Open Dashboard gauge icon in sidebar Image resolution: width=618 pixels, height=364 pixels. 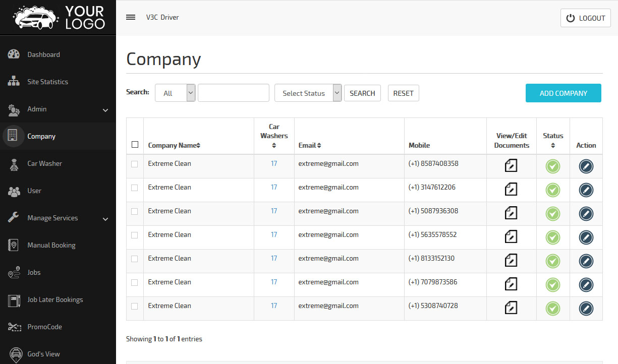click(14, 54)
